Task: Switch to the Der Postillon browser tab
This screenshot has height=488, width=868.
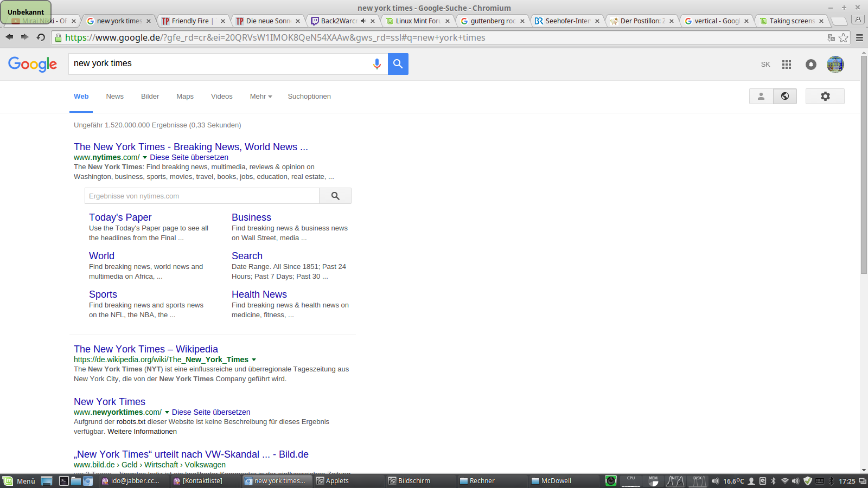Action: click(642, 21)
